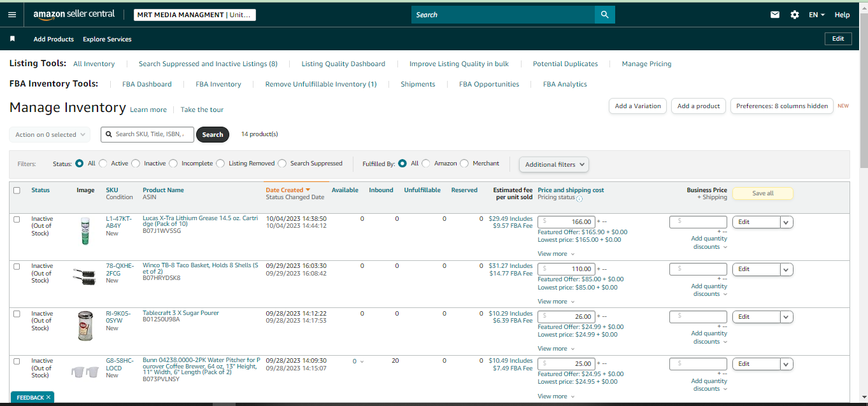The height and width of the screenshot is (406, 868).
Task: Select the Incomplete status radio button
Action: coord(173,164)
